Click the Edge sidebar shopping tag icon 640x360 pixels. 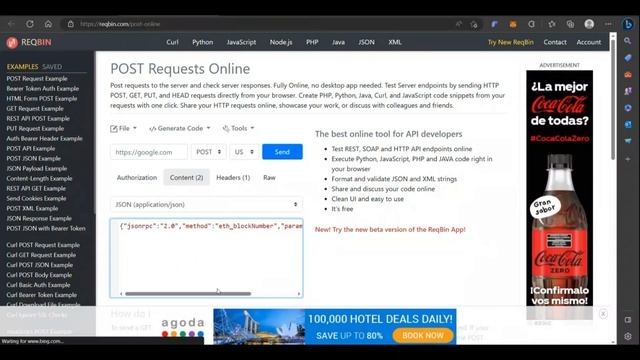[628, 58]
